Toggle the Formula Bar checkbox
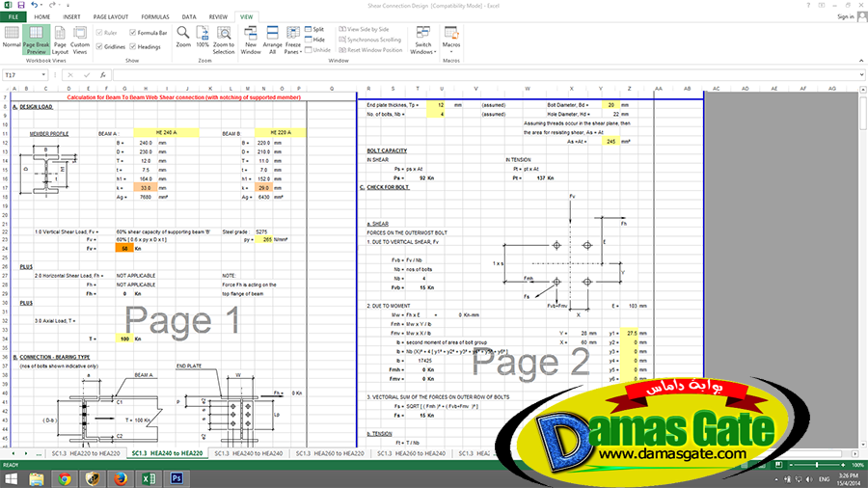 pos(133,33)
